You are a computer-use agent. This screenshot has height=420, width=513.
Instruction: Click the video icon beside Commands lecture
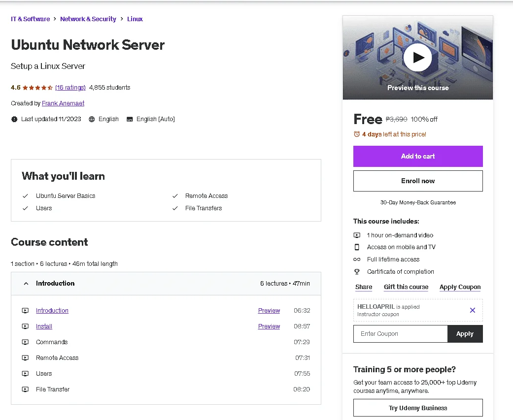click(x=25, y=342)
